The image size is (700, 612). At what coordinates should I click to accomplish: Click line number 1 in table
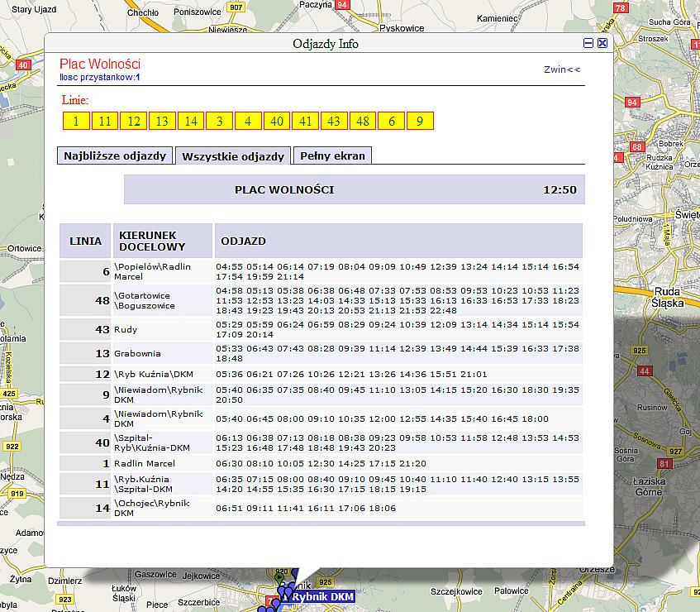(x=106, y=463)
